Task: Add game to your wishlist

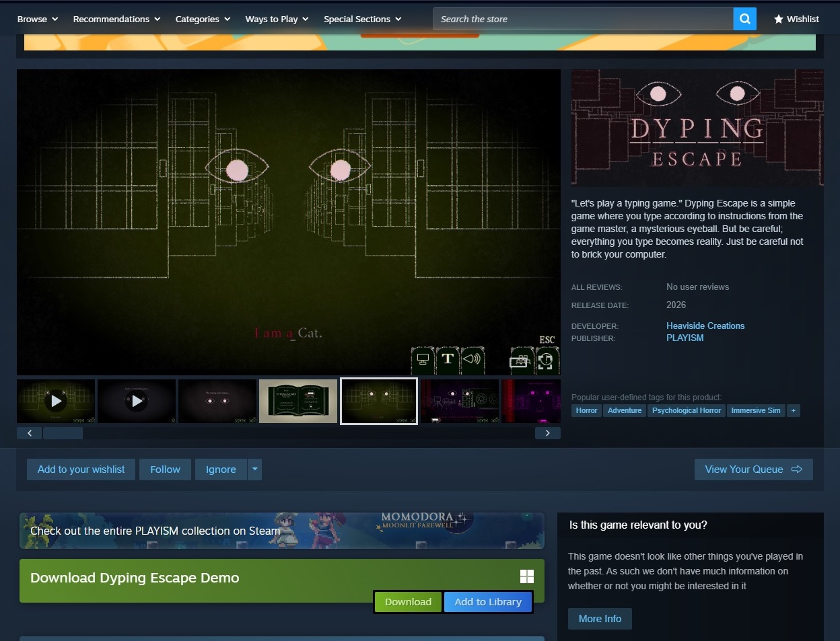Action: (x=81, y=469)
